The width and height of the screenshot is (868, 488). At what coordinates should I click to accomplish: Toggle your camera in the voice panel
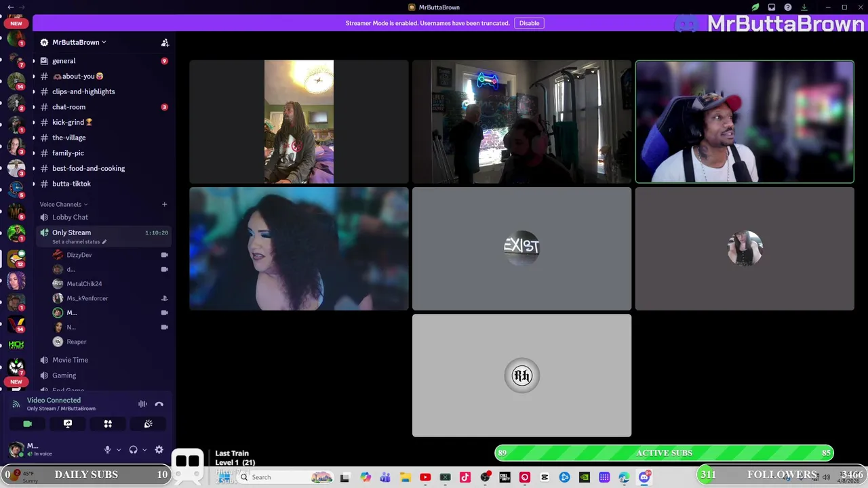tap(27, 424)
